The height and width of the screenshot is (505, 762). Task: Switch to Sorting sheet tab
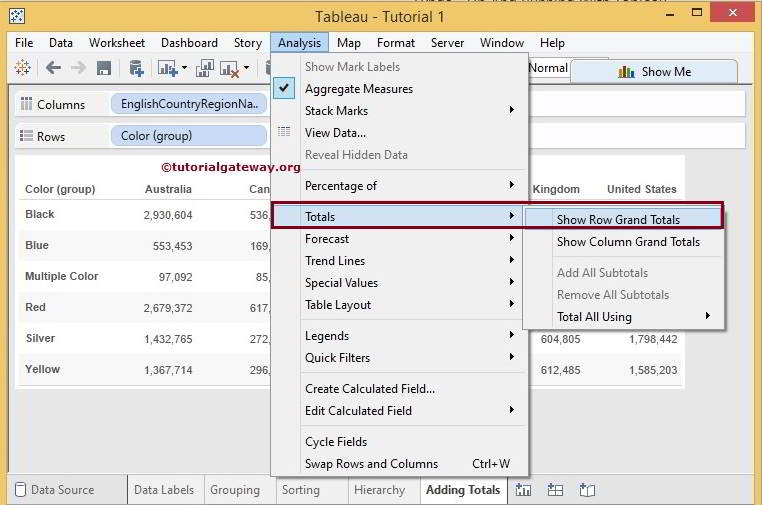(301, 489)
